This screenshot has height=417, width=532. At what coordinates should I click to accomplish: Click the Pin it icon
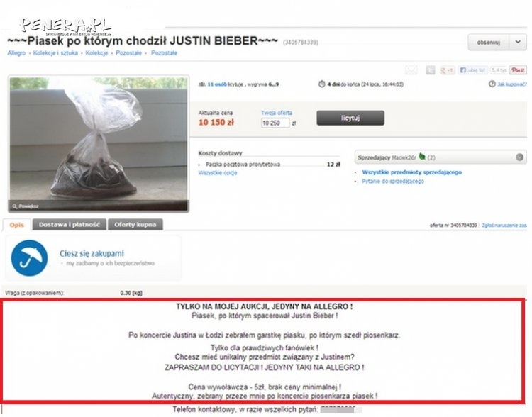pyautogui.click(x=518, y=70)
